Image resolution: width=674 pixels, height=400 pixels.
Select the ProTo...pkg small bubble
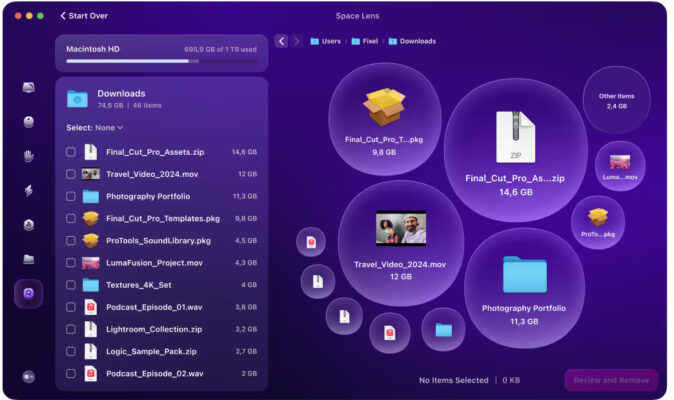598,222
